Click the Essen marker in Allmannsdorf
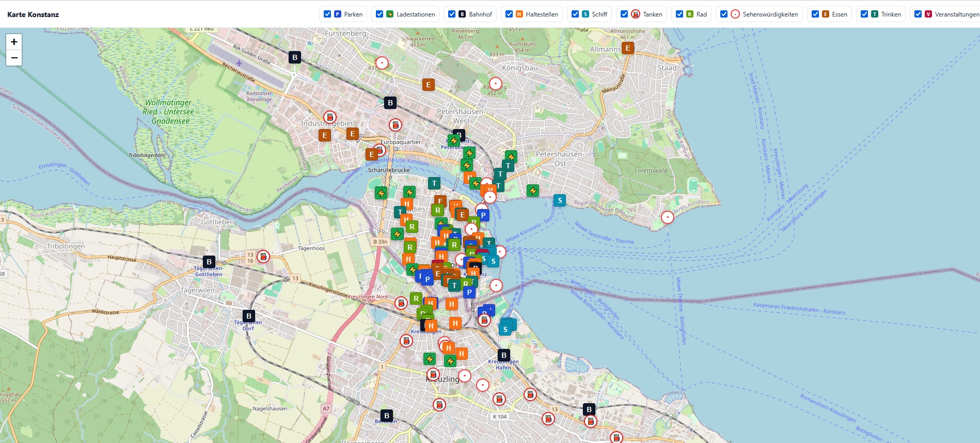The image size is (980, 443). (x=628, y=49)
